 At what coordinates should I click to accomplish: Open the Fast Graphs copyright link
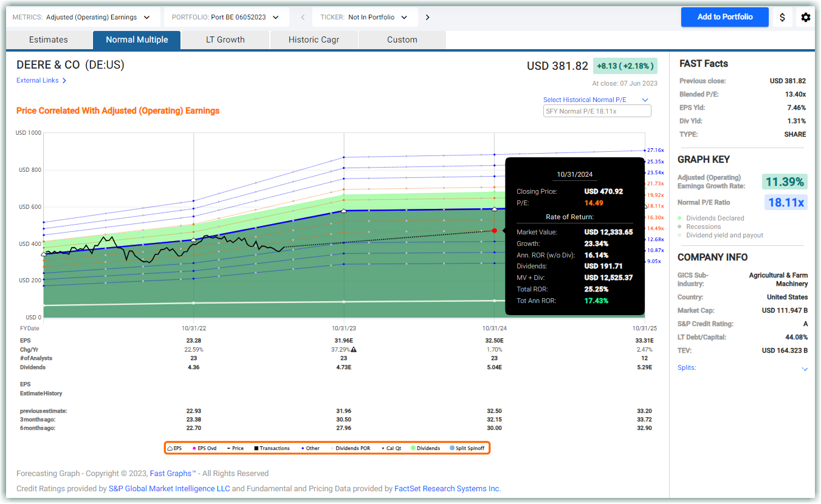tap(173, 474)
